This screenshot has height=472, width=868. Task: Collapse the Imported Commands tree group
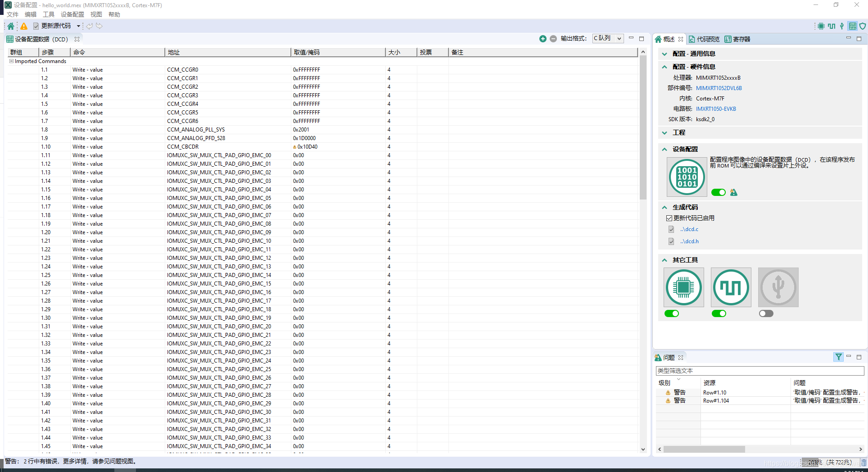click(x=11, y=61)
